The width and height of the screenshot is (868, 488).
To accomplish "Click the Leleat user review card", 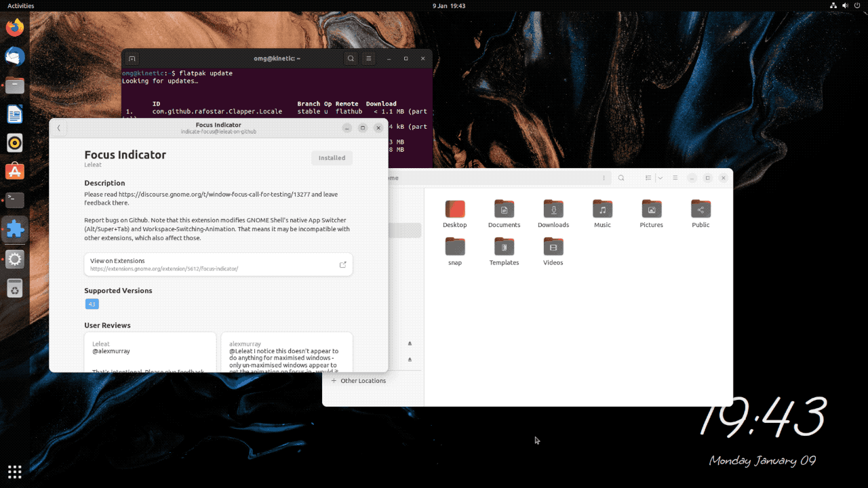I will [x=150, y=352].
